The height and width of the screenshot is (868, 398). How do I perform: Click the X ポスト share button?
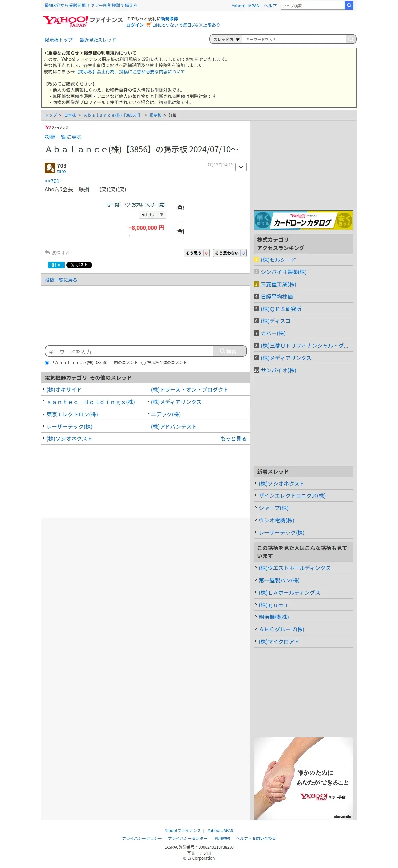[79, 265]
